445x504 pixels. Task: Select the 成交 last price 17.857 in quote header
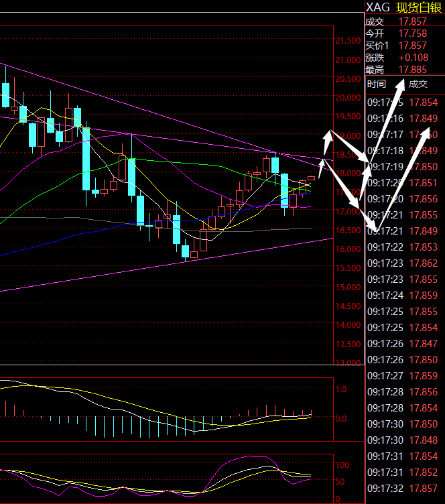pyautogui.click(x=413, y=21)
